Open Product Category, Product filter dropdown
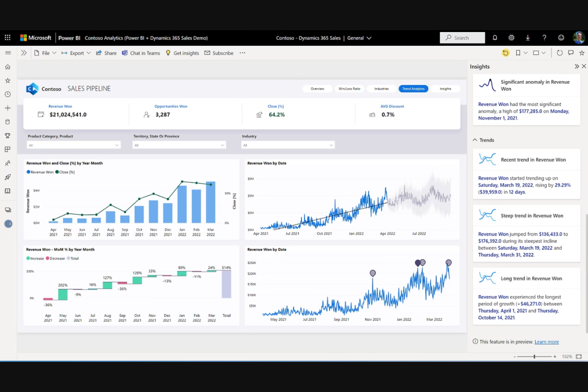Viewport: 588px width, 392px height. [73, 145]
